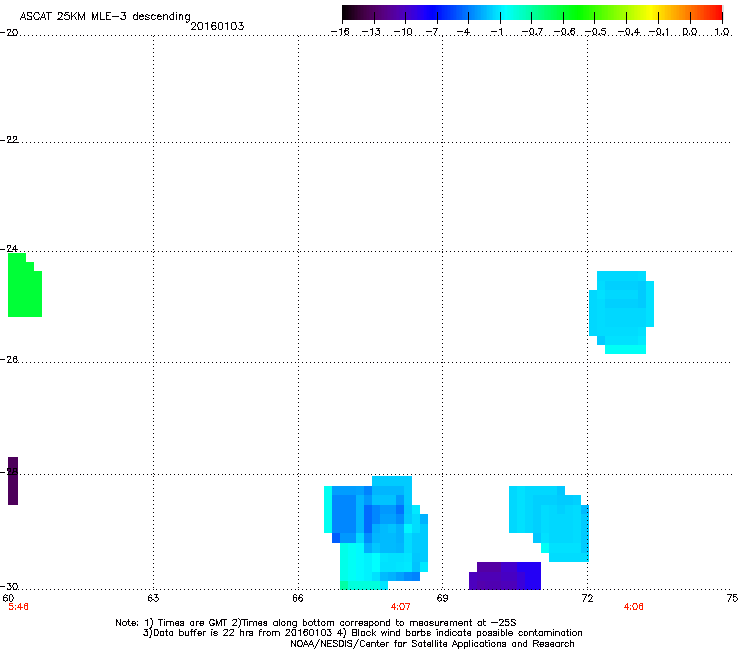The width and height of the screenshot is (740, 650).
Task: Click the red time label 5:48
Action: point(18,607)
